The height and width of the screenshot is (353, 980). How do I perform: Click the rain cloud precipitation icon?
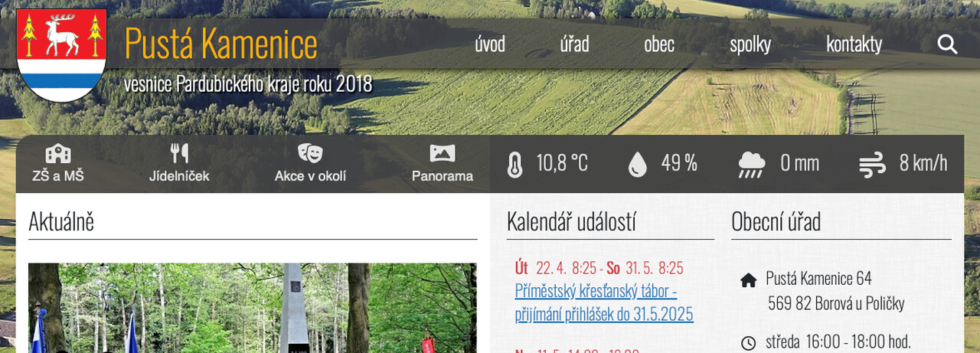click(751, 164)
